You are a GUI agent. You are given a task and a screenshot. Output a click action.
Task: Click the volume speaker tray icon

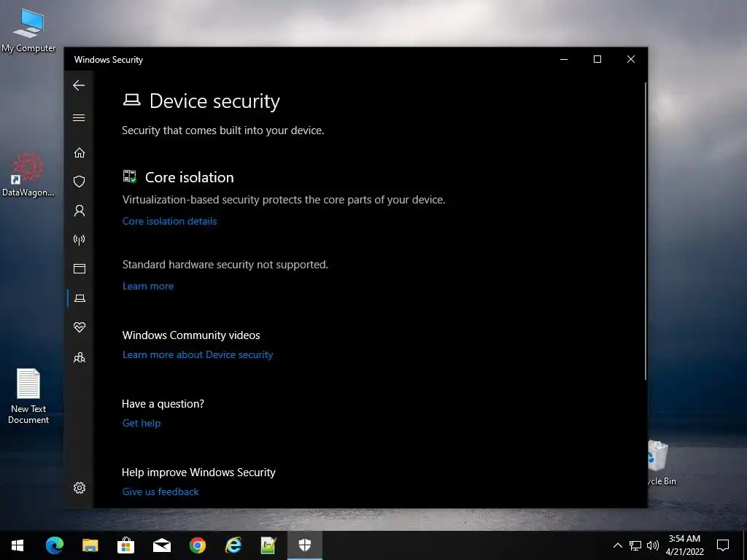coord(653,545)
